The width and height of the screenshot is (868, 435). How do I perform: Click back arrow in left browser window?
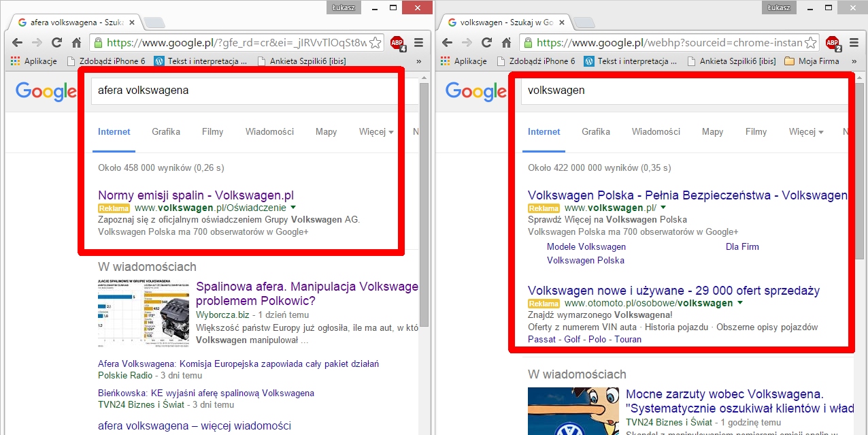pos(17,42)
